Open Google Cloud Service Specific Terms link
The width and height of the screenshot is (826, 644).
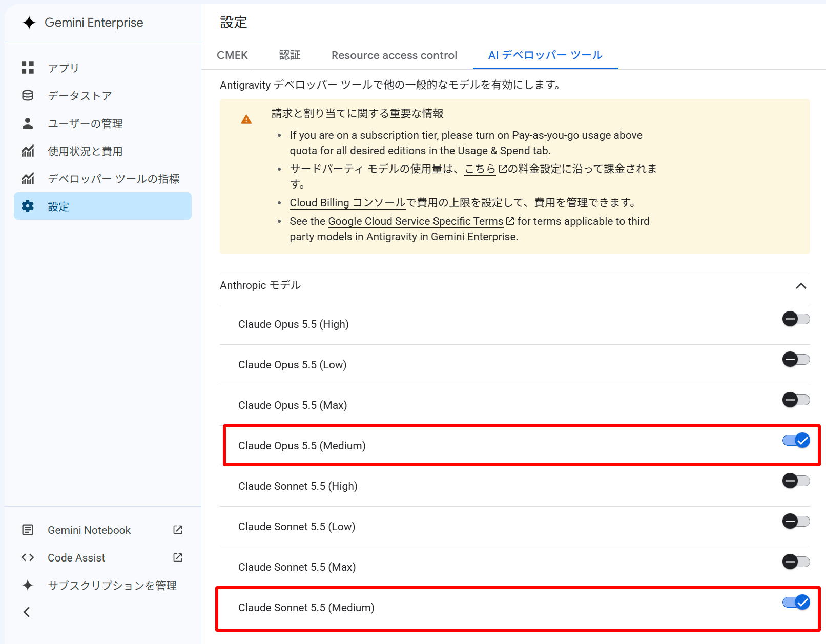point(416,221)
